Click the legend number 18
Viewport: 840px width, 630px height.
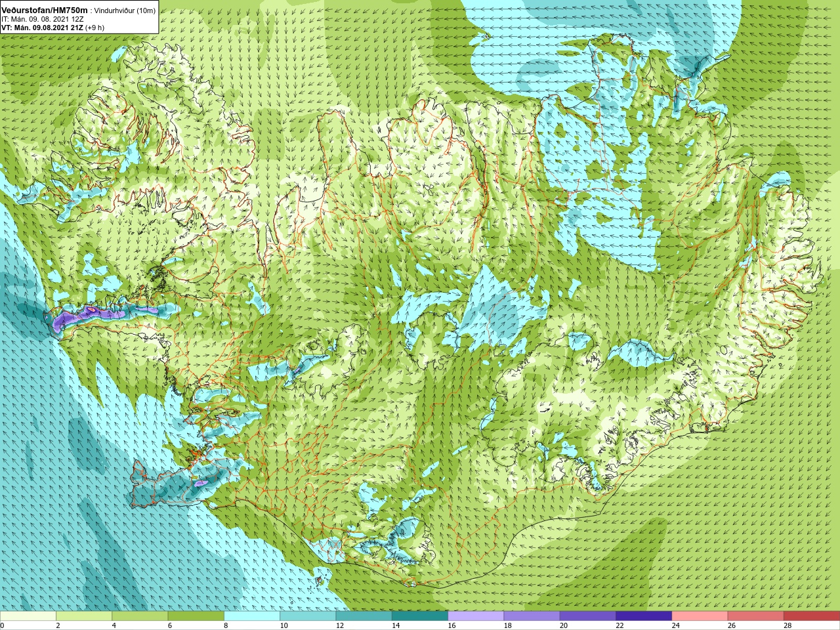coord(508,625)
